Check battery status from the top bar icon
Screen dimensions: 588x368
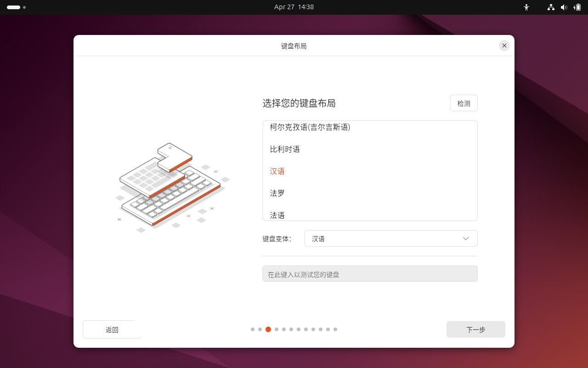point(578,7)
